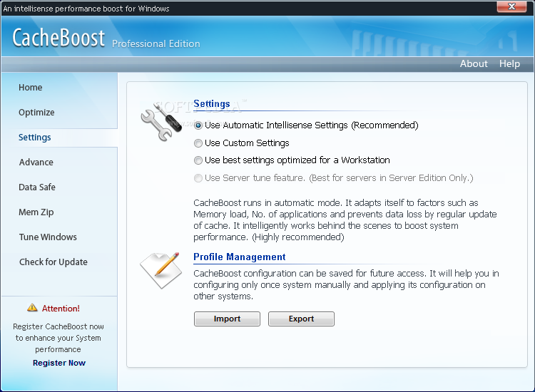Image resolution: width=535 pixels, height=392 pixels.
Task: Switch to the Data Safe section
Action: click(x=37, y=187)
